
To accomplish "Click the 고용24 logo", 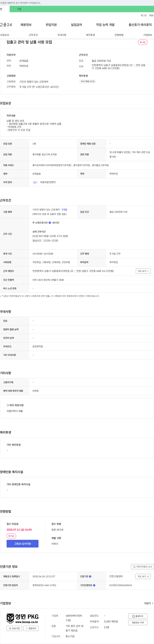I will coord(6,25).
